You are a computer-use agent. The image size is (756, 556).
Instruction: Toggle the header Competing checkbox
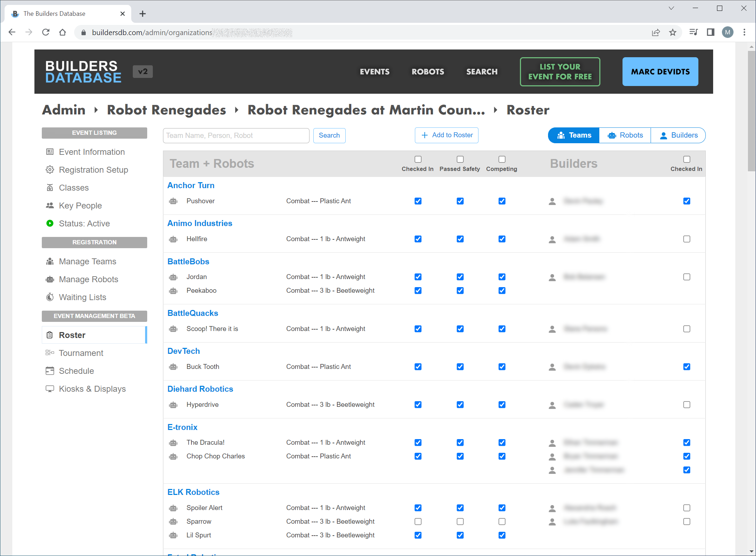click(502, 159)
